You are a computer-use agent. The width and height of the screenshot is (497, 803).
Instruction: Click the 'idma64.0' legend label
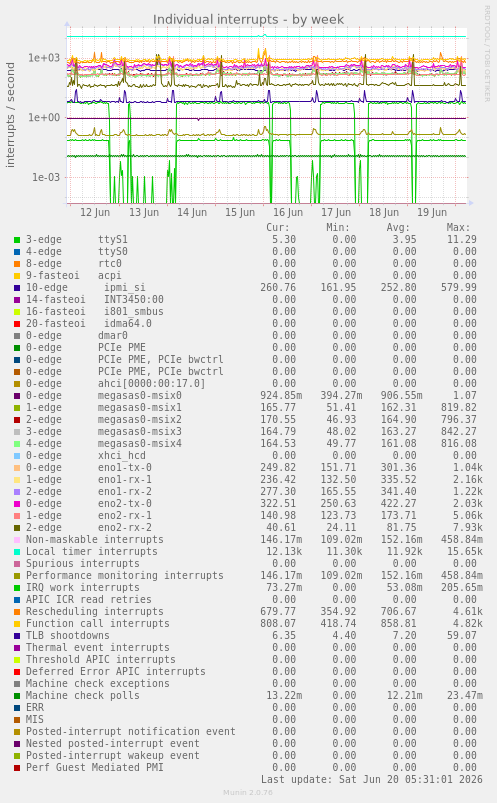tap(128, 324)
